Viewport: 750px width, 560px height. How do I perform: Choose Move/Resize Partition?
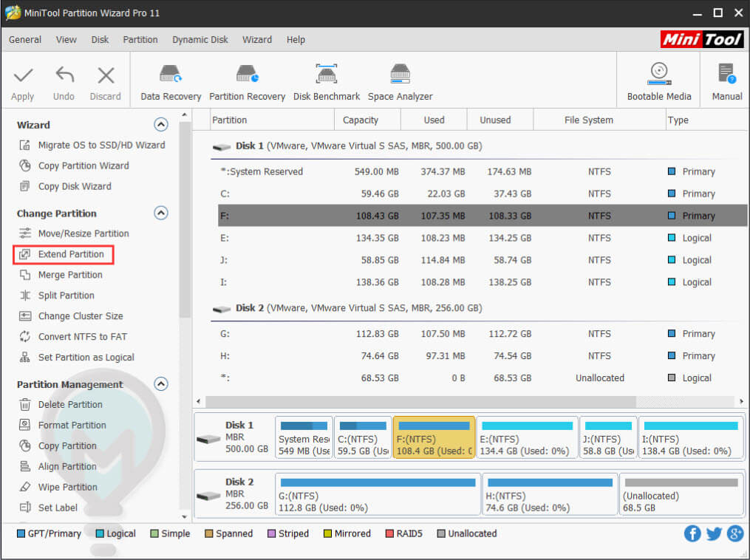[x=74, y=233]
